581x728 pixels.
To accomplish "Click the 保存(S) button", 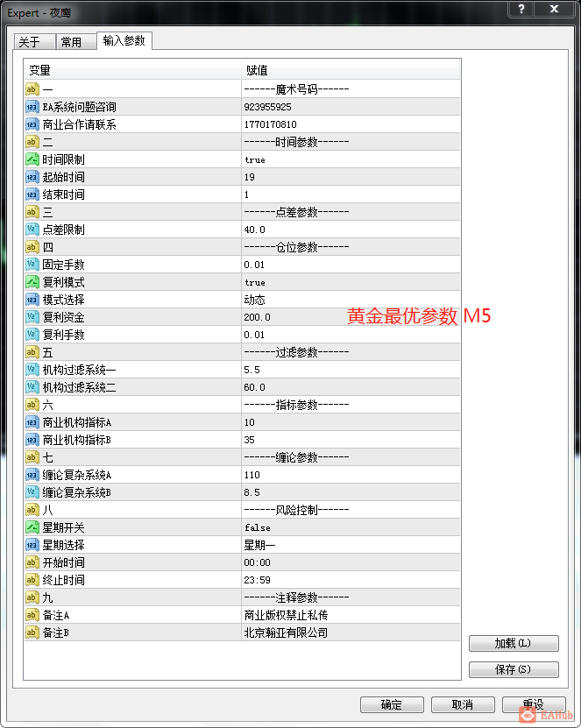I will [514, 669].
